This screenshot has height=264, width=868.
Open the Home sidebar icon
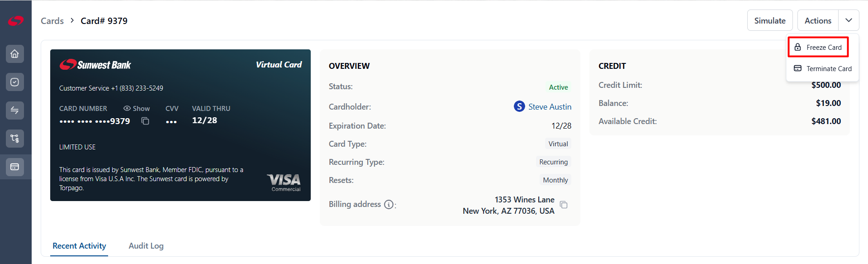(x=15, y=54)
